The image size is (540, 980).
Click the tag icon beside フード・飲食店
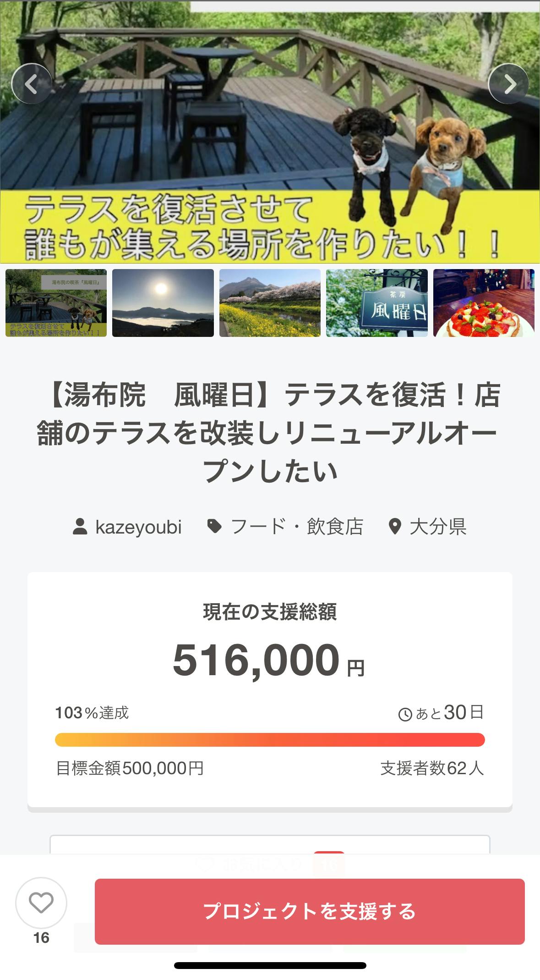(x=214, y=527)
